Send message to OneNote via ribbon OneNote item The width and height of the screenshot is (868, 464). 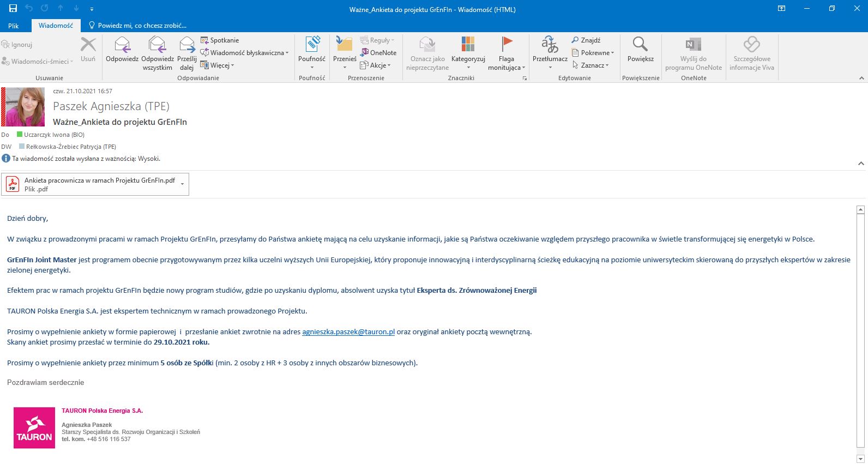pyautogui.click(x=378, y=53)
